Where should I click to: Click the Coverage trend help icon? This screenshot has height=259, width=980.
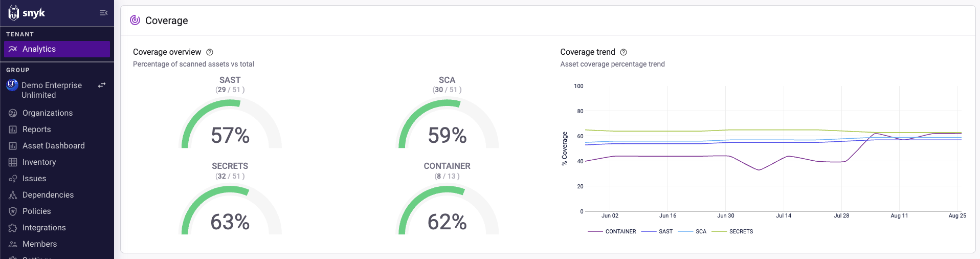623,52
